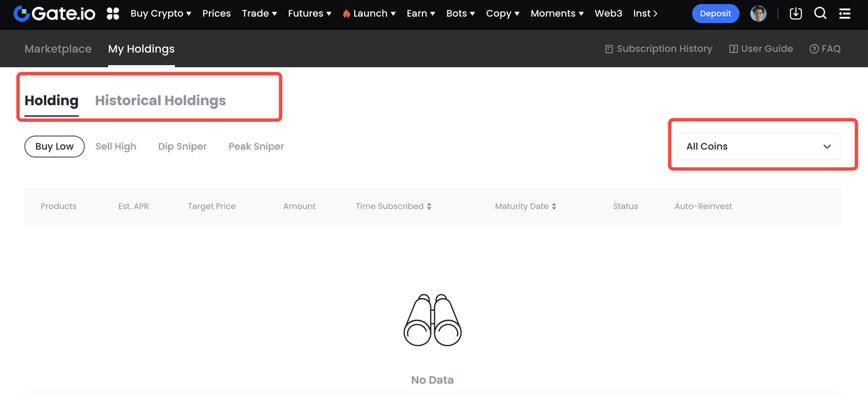Screen dimensions: 868x397
Task: Open the hamburger menu icon
Action: point(844,14)
